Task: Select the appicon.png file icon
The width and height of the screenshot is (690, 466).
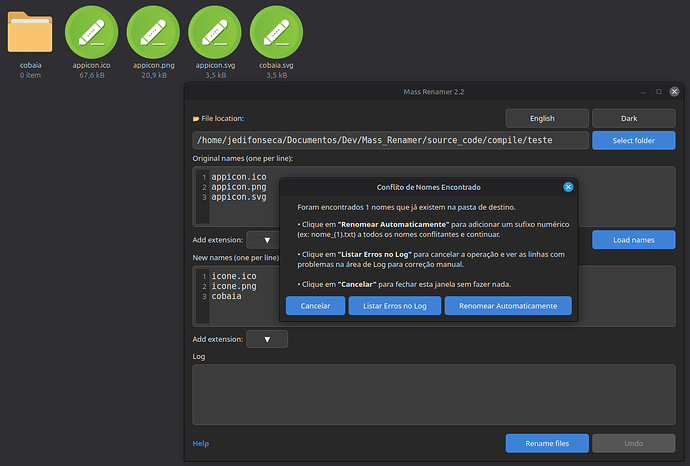Action: [153, 32]
